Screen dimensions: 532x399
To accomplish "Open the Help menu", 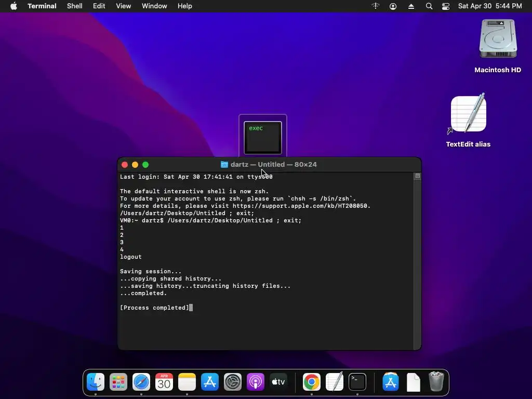I will [185, 6].
